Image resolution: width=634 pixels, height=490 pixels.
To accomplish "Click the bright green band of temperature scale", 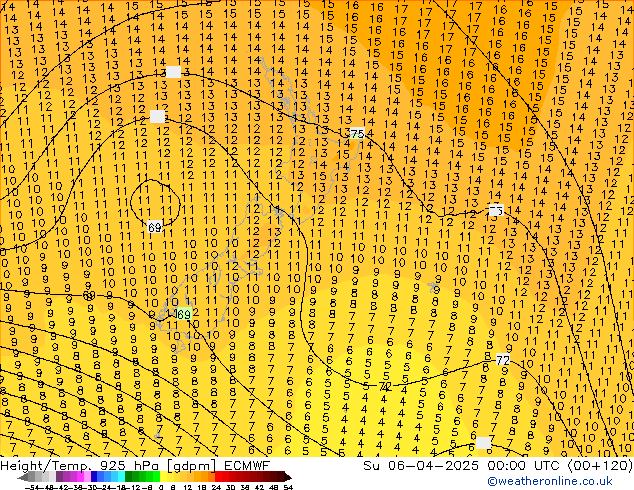I will point(156,477).
